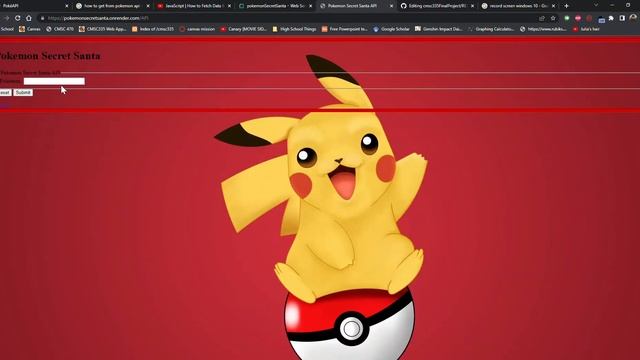The height and width of the screenshot is (360, 640).
Task: Open the CMSC 470 bookmark
Action: click(60, 29)
